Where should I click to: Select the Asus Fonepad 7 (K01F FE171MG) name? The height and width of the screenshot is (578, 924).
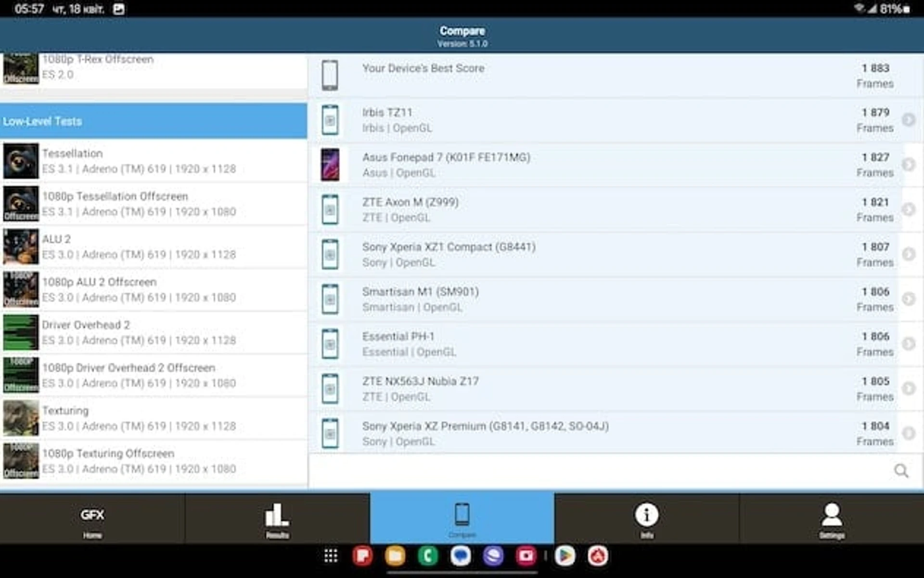pyautogui.click(x=446, y=157)
